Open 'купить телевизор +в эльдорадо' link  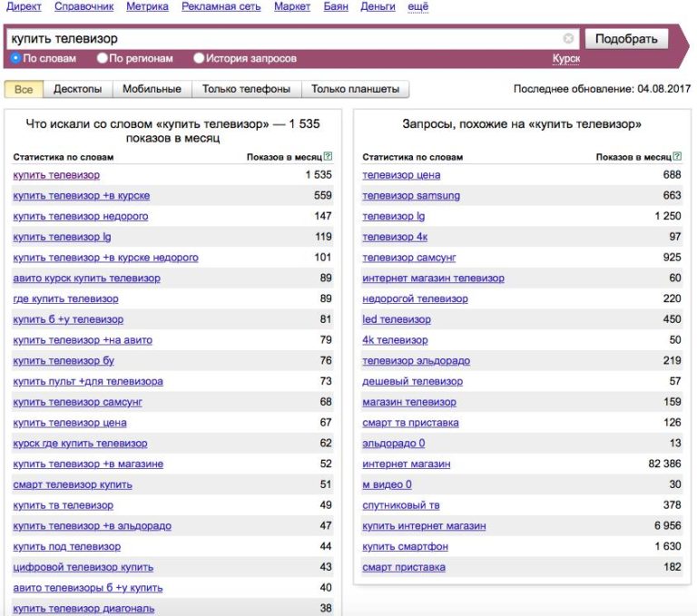tap(92, 526)
